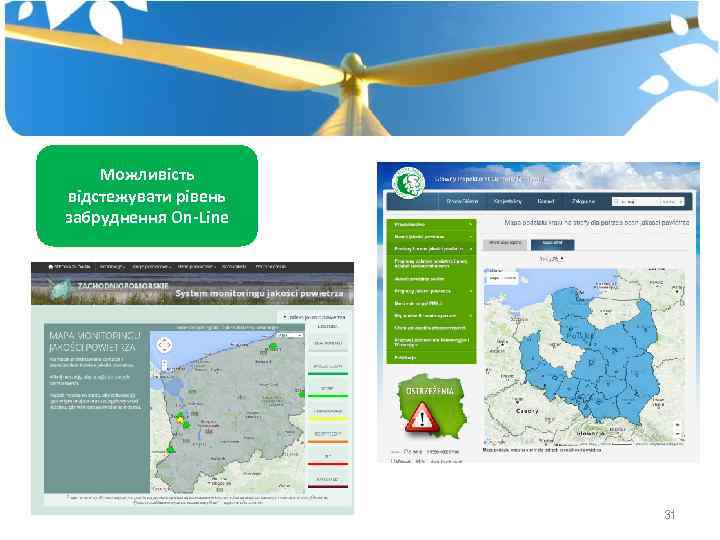
Task: Click the Czechy label on the map
Action: click(x=527, y=411)
